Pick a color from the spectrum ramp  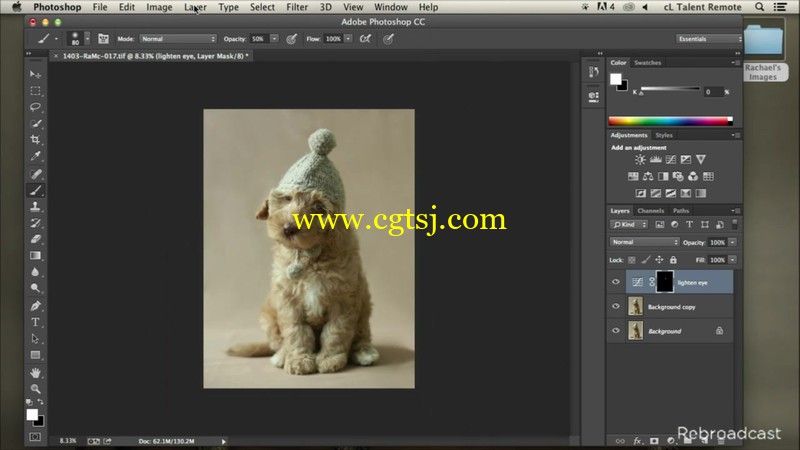click(670, 121)
